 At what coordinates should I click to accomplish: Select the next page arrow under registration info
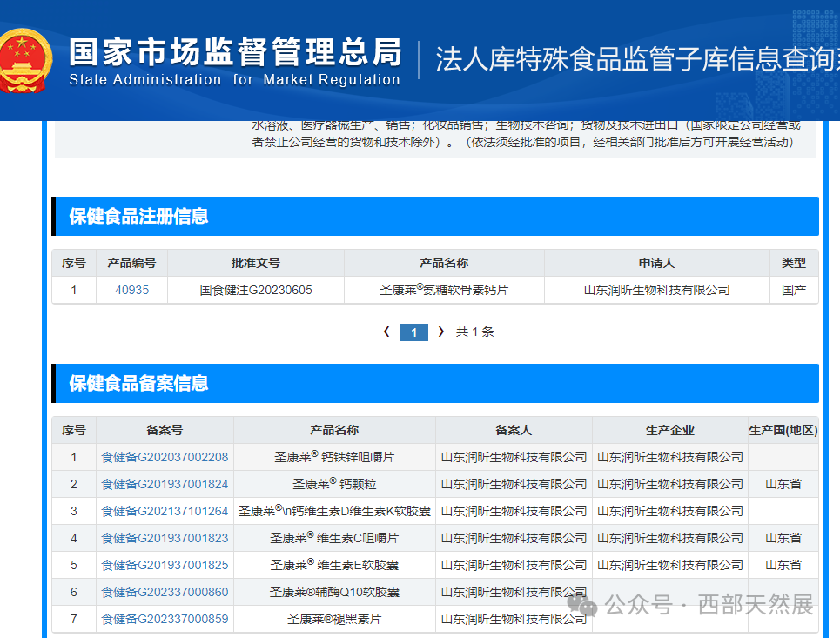(442, 332)
